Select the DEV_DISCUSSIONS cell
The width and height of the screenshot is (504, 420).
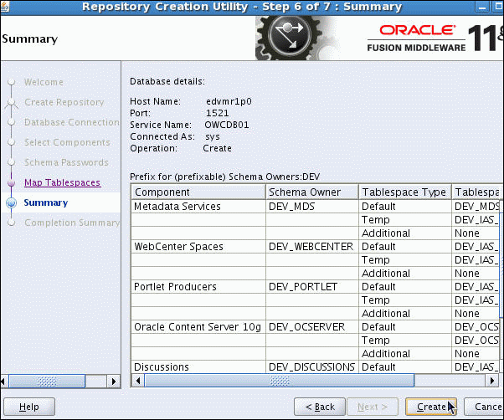pyautogui.click(x=311, y=366)
